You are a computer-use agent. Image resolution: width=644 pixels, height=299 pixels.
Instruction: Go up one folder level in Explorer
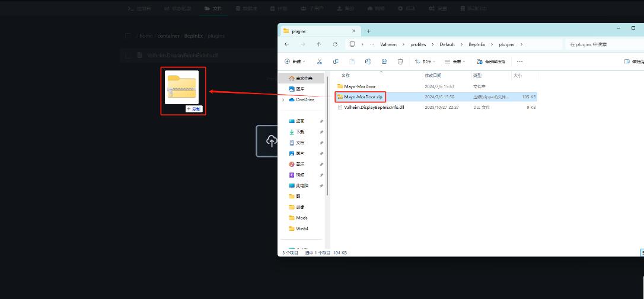click(318, 44)
